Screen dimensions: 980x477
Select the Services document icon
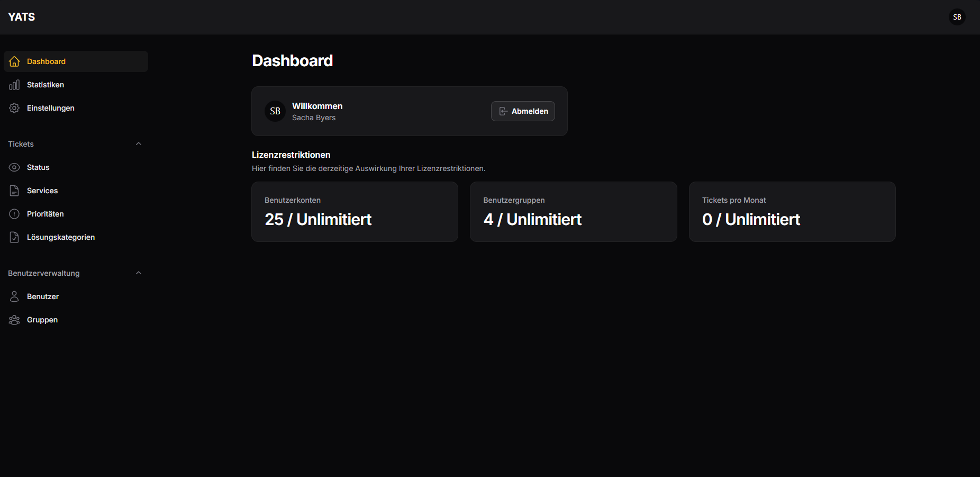(x=14, y=190)
